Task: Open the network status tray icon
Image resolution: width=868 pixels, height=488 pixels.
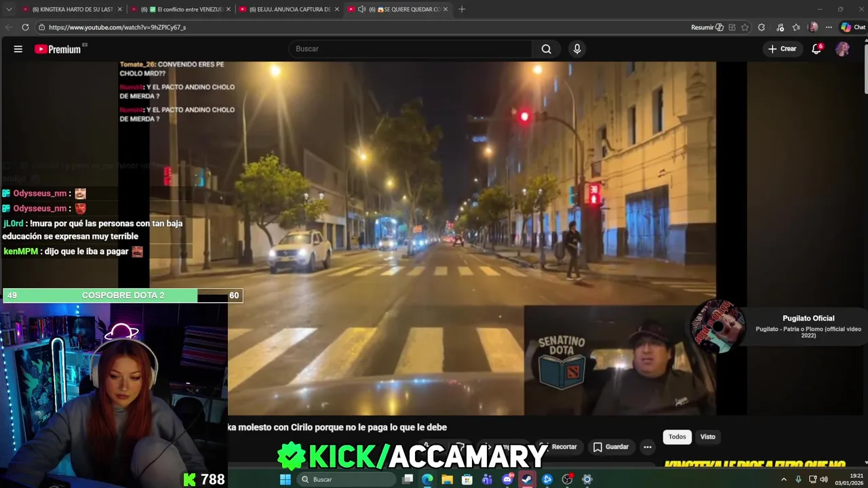Action: (x=812, y=479)
